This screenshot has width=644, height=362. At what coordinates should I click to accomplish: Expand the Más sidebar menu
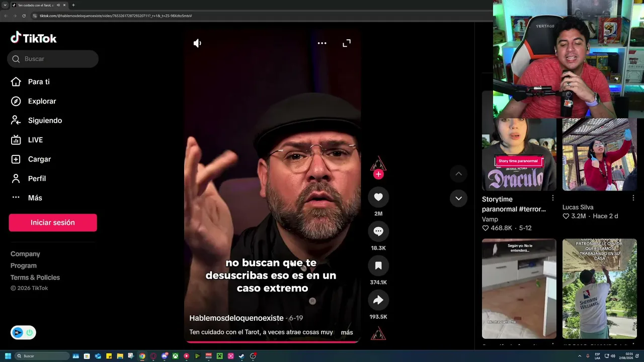tap(26, 198)
